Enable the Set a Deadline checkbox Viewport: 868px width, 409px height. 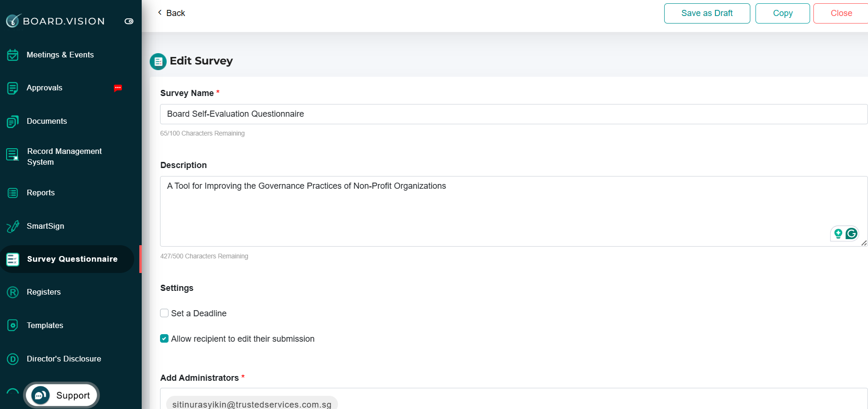point(164,313)
